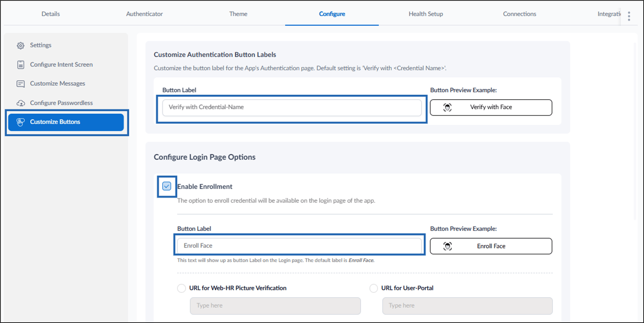Switch to the Details tab
The height and width of the screenshot is (323, 644).
pos(51,14)
